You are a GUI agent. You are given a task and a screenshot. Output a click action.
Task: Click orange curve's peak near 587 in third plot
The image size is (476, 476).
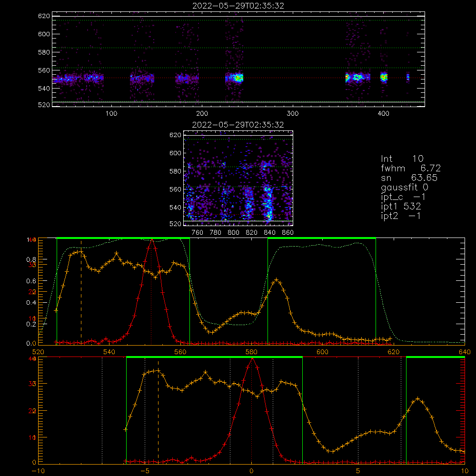click(276, 279)
